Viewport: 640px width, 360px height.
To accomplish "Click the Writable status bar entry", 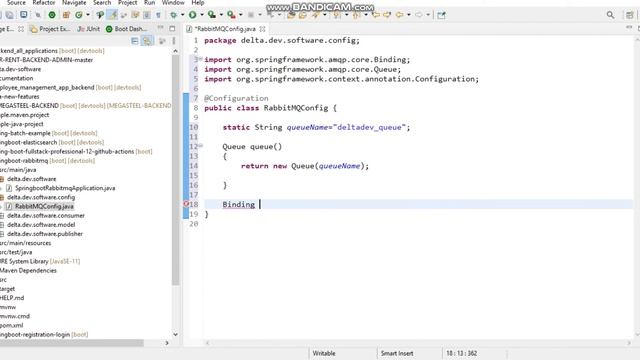I will coord(324,353).
